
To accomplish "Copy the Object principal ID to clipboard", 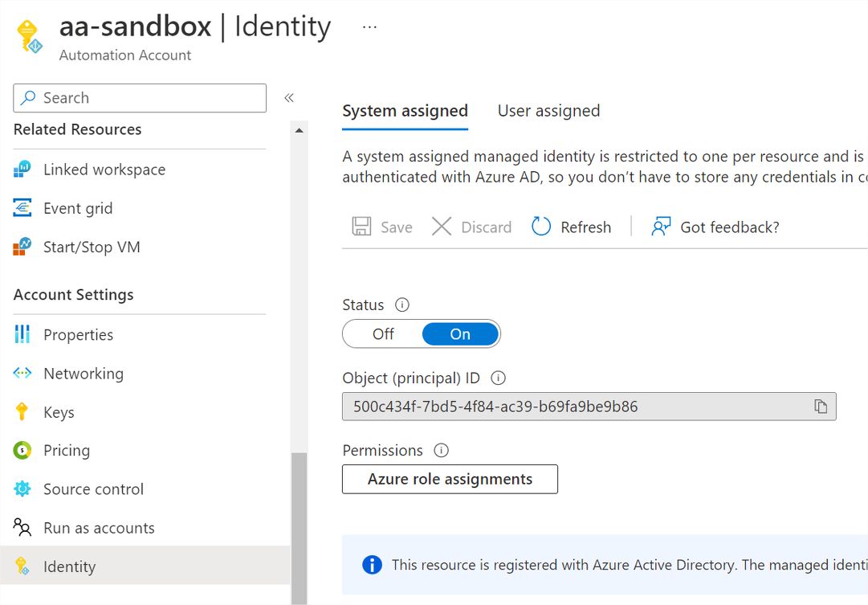I will coord(821,407).
